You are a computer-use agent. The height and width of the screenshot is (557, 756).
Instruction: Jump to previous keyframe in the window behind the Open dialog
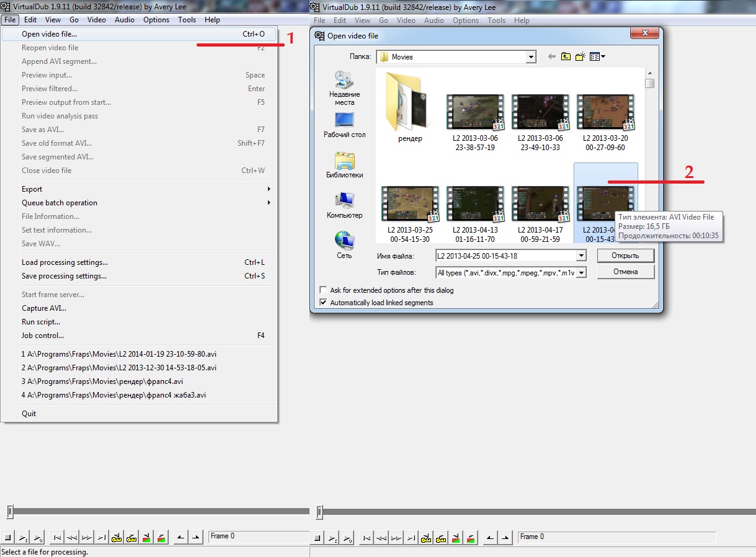pos(426,538)
